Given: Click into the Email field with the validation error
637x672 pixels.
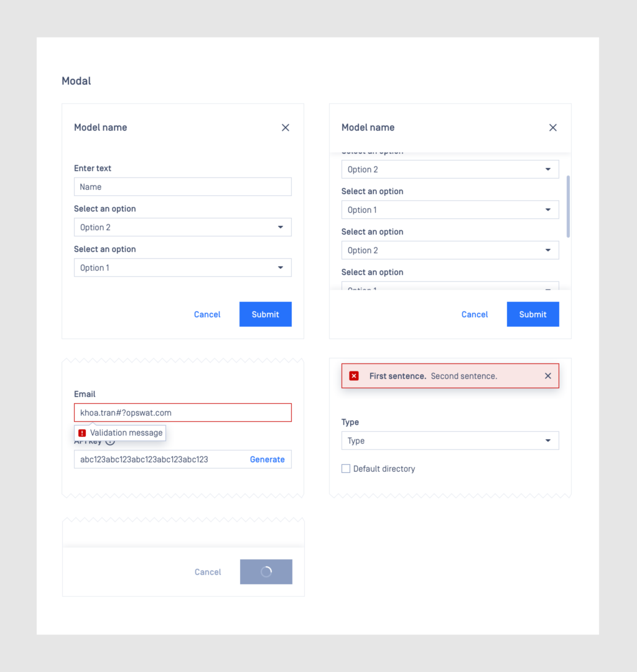Looking at the screenshot, I should click(x=183, y=413).
